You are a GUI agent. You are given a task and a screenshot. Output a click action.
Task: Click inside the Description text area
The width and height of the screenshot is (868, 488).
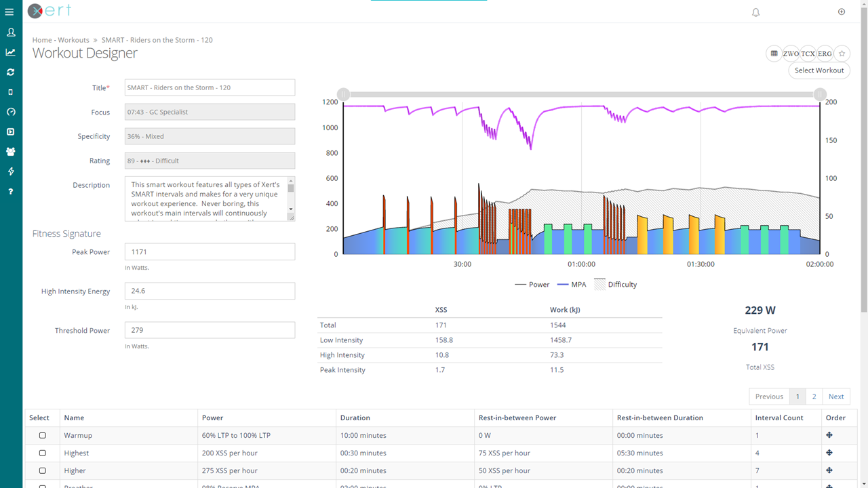pos(206,199)
